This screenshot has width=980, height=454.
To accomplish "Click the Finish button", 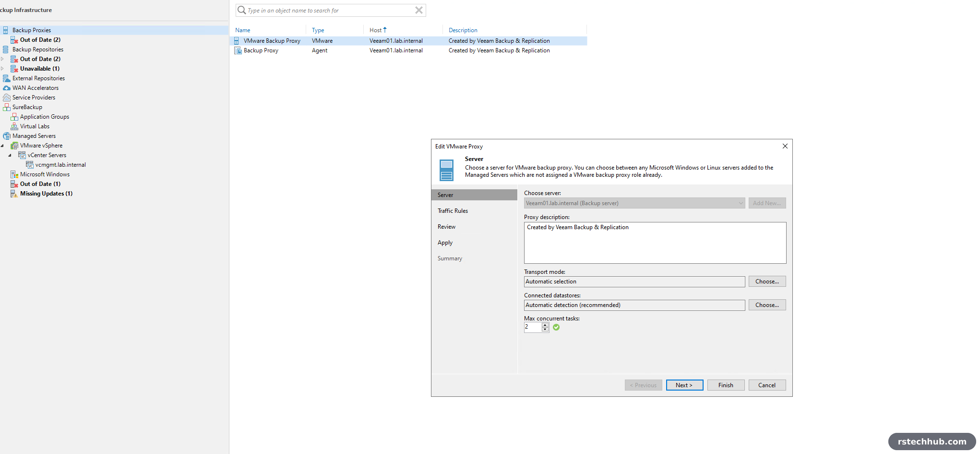I will [x=726, y=385].
